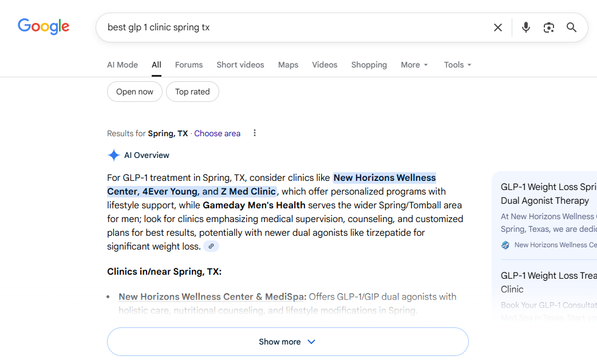The image size is (597, 364).
Task: Click the bold Gameday Men's Health text
Action: pos(254,205)
